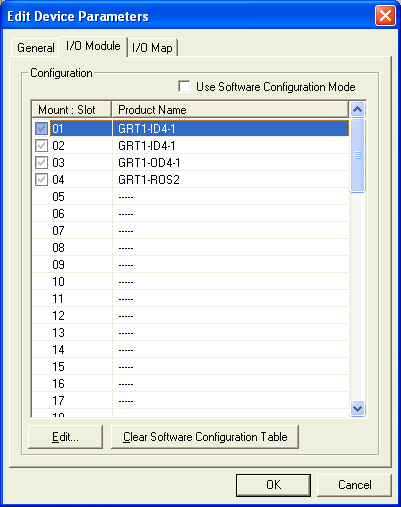Select GRT1-ID4-1 in slot 02 row
The image size is (401, 507).
[191, 146]
